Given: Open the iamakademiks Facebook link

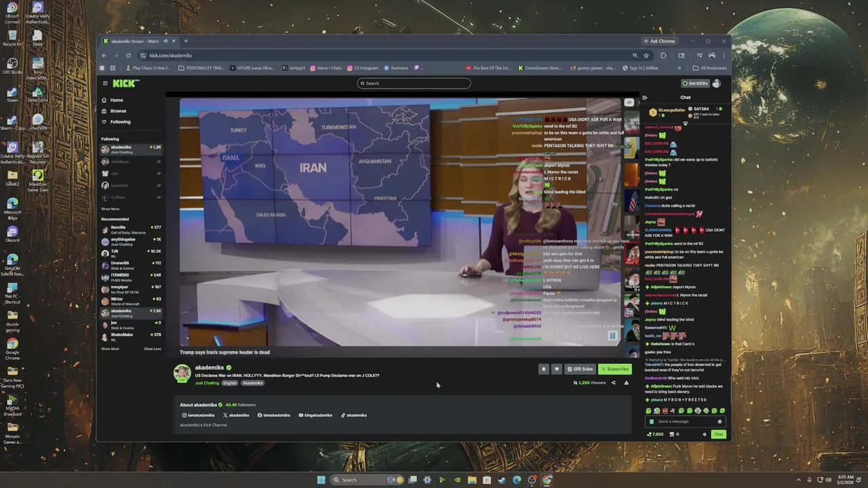Looking at the screenshot, I should pos(274,415).
